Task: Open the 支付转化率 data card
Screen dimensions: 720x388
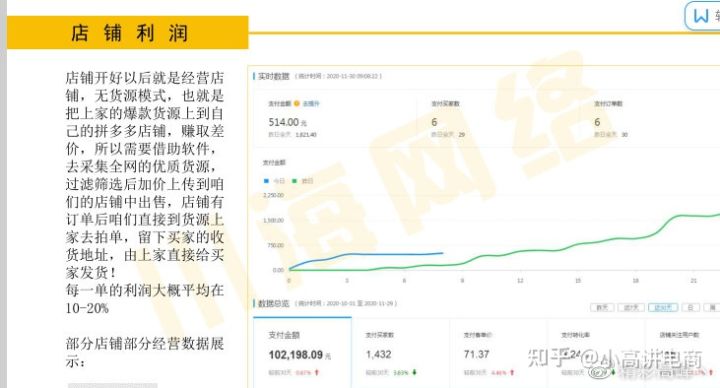Action: point(596,352)
